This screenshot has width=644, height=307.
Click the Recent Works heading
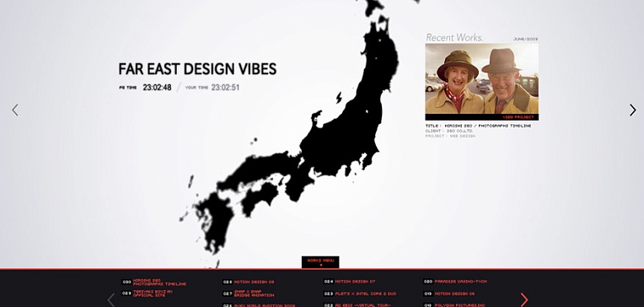click(x=454, y=38)
